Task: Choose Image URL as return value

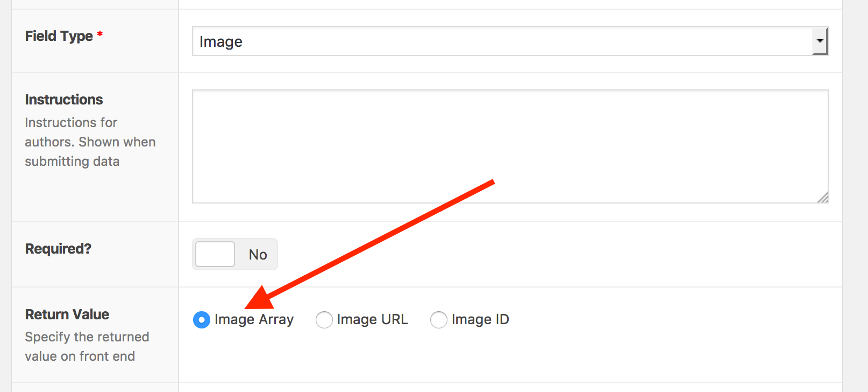Action: [324, 319]
